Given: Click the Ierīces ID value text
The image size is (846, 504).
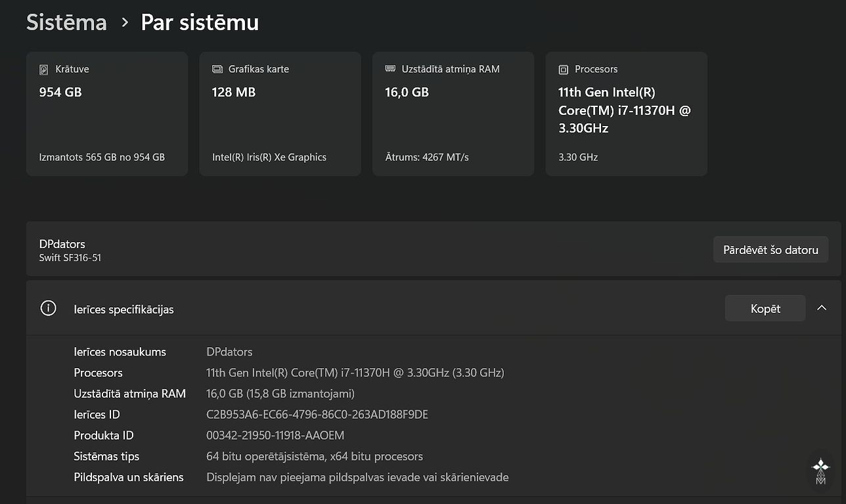Looking at the screenshot, I should click(x=317, y=415).
